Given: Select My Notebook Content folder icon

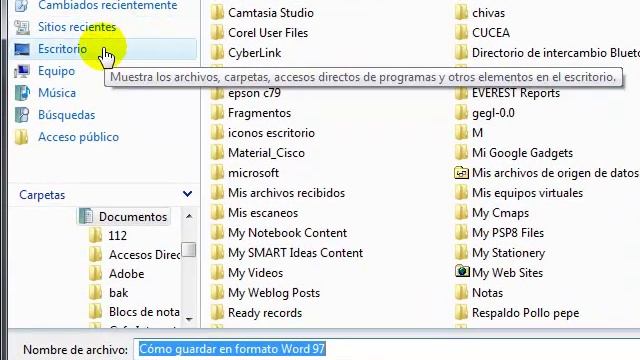Looking at the screenshot, I should click(x=218, y=233).
